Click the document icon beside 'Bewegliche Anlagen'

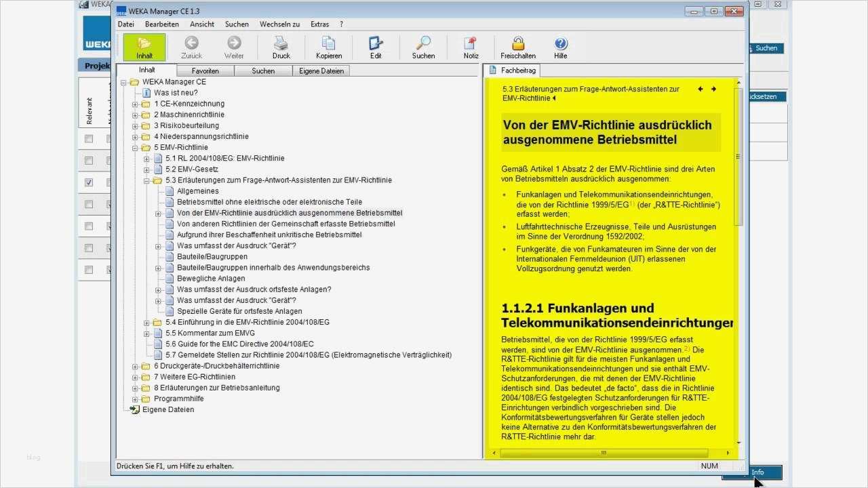tap(170, 279)
